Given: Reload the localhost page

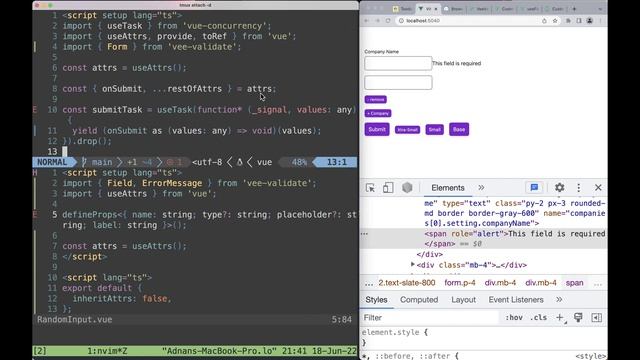Looking at the screenshot, I should tap(388, 20).
